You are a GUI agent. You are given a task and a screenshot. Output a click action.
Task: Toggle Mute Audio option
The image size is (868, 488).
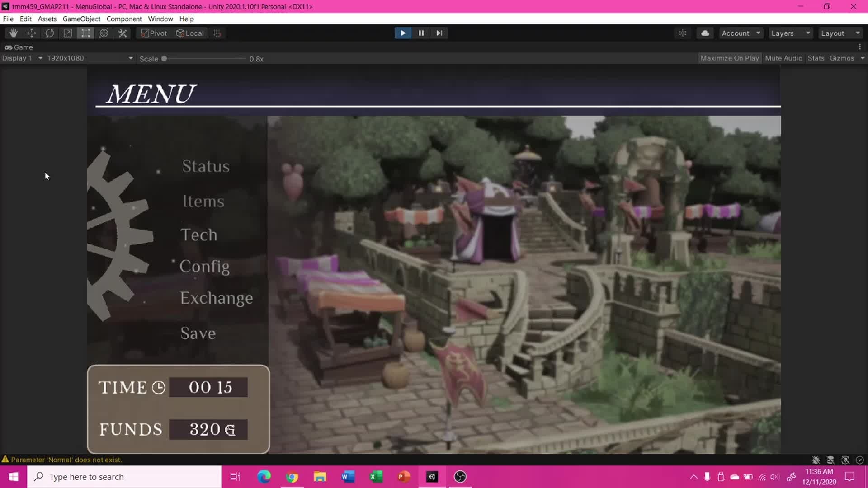(783, 58)
